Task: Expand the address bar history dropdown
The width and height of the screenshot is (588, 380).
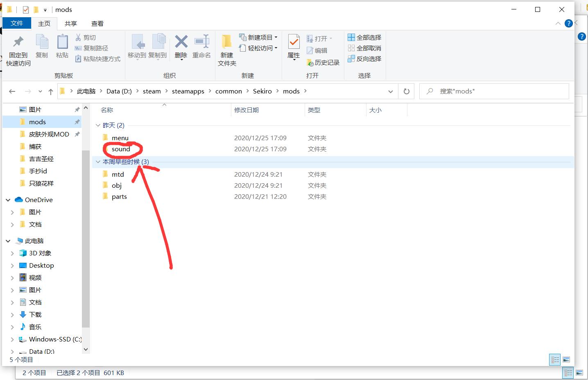Action: click(390, 91)
